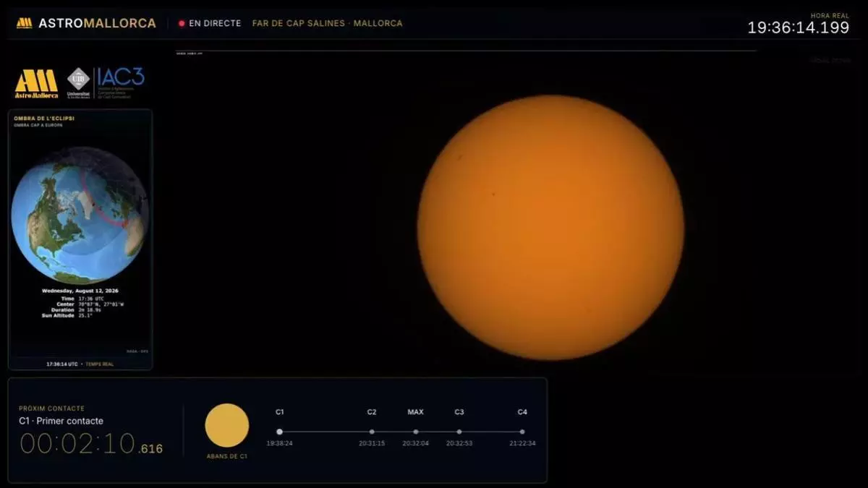Click the 20:31:15 time under C2

(x=372, y=443)
